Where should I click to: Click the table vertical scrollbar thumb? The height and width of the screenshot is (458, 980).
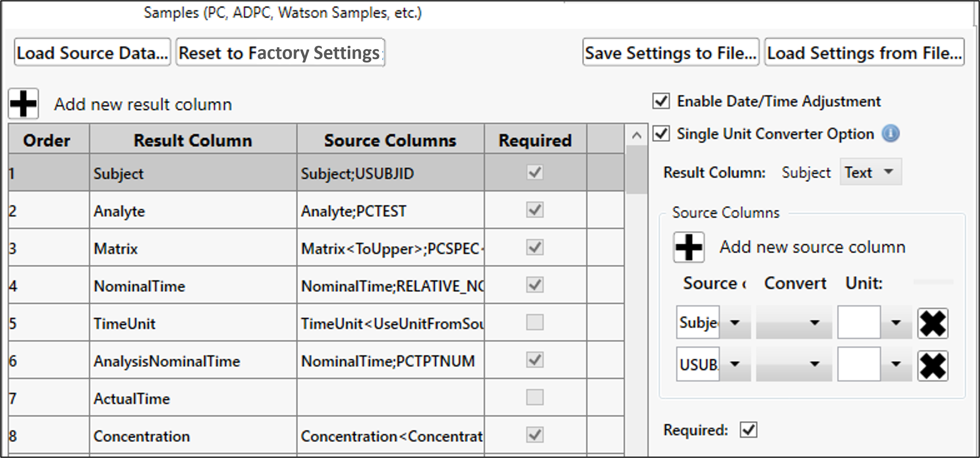coord(637,170)
